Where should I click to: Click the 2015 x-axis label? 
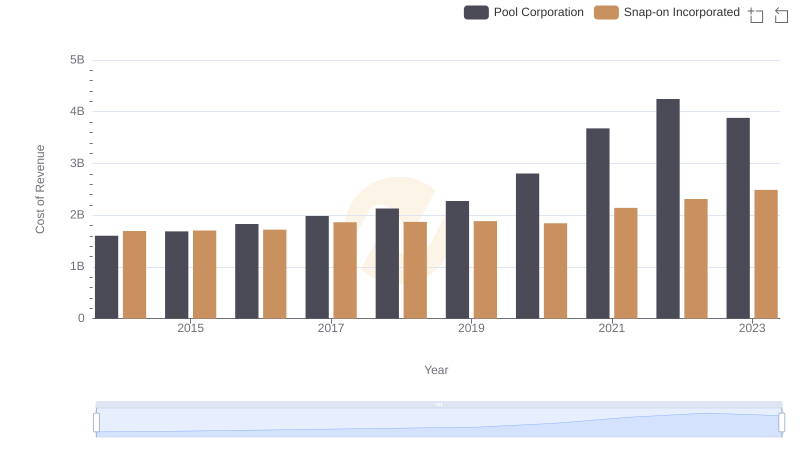(190, 328)
